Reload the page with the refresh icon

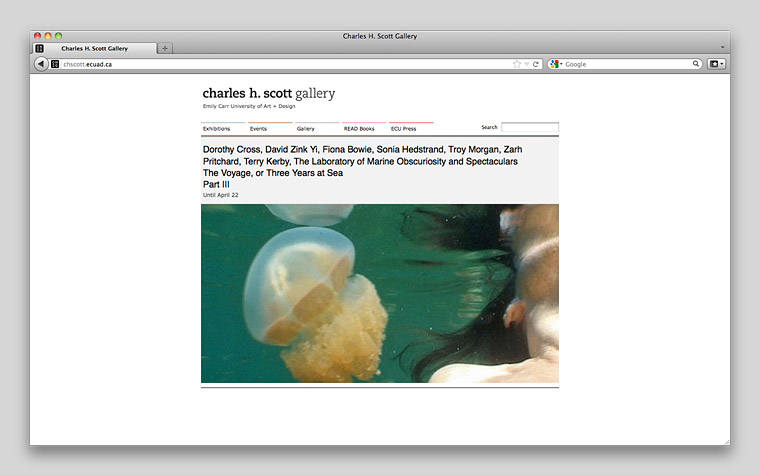coord(536,64)
